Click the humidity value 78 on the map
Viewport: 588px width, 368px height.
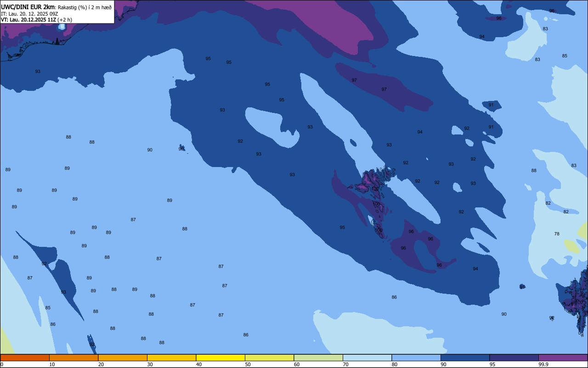(x=557, y=234)
